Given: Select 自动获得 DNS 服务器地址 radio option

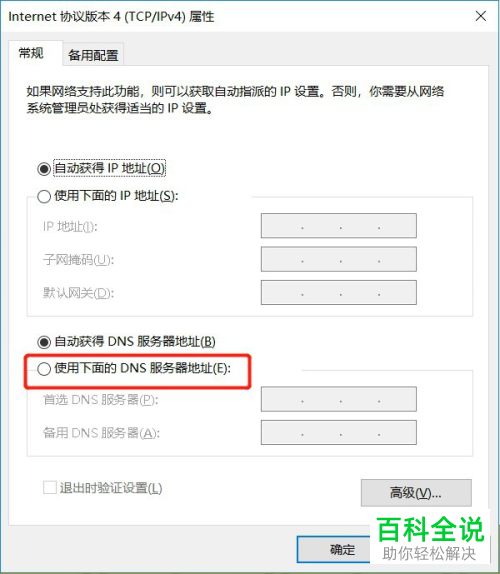Looking at the screenshot, I should [44, 342].
